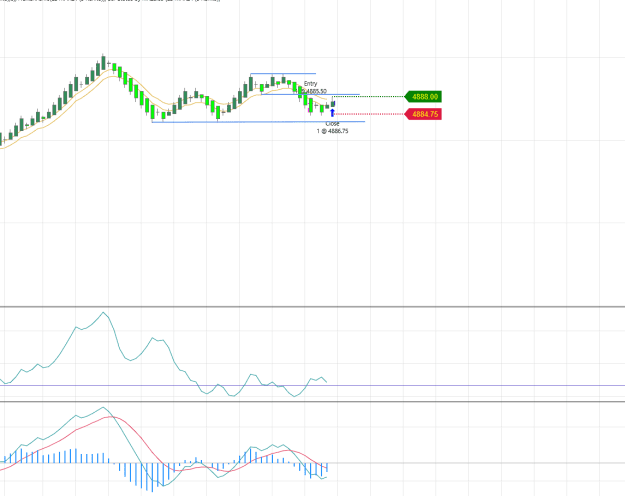Click the green dotted target price line
The height and width of the screenshot is (496, 625).
point(368,96)
